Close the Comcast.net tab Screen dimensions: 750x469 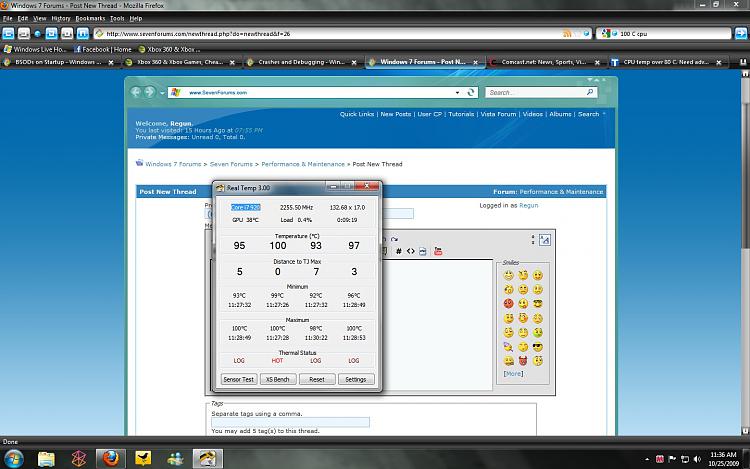pyautogui.click(x=597, y=63)
